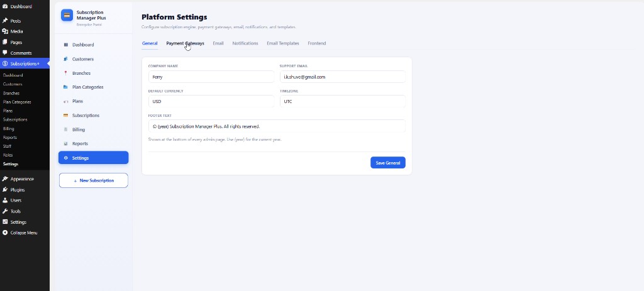Screen dimensions: 644x291
Task: Click the Customers people icon
Action: tap(65, 59)
